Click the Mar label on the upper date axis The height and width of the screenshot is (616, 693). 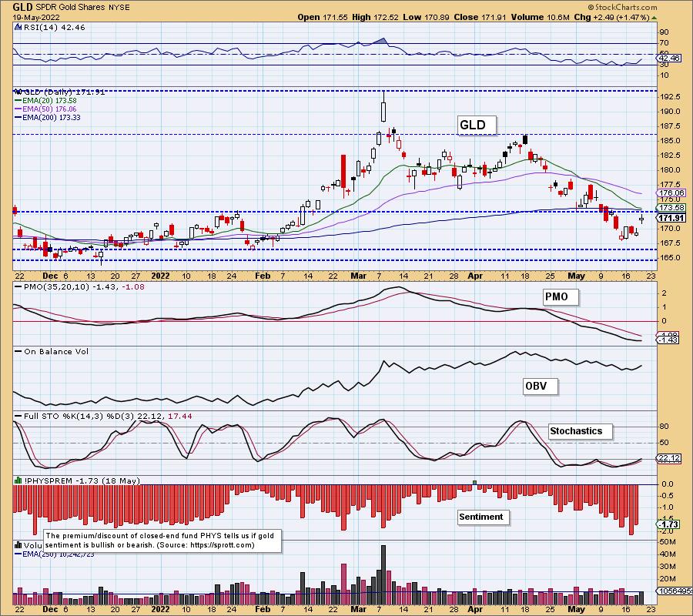tap(358, 276)
